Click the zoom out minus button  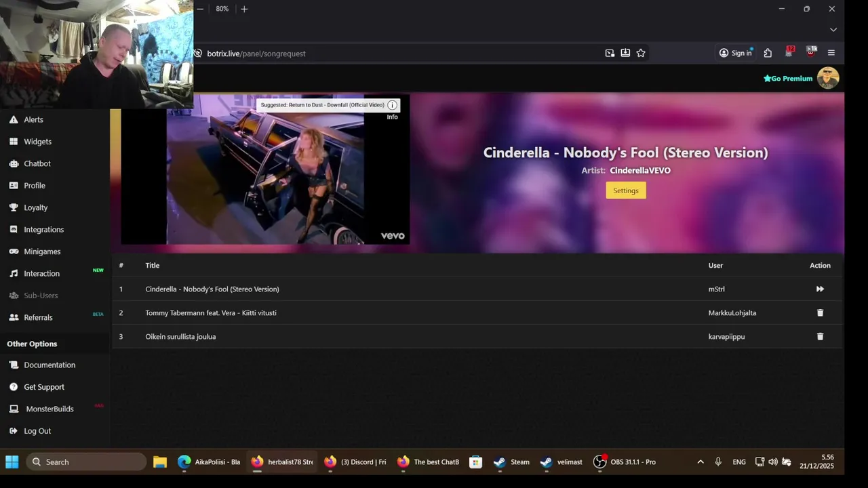[200, 9]
